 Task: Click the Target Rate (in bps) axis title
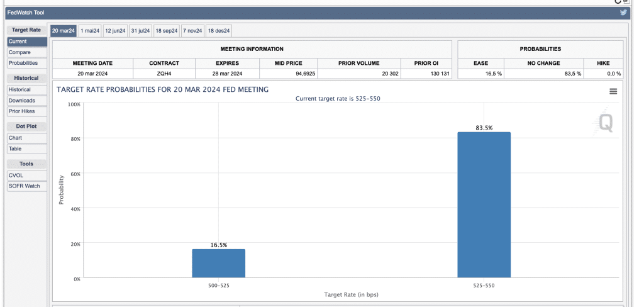[x=351, y=294]
